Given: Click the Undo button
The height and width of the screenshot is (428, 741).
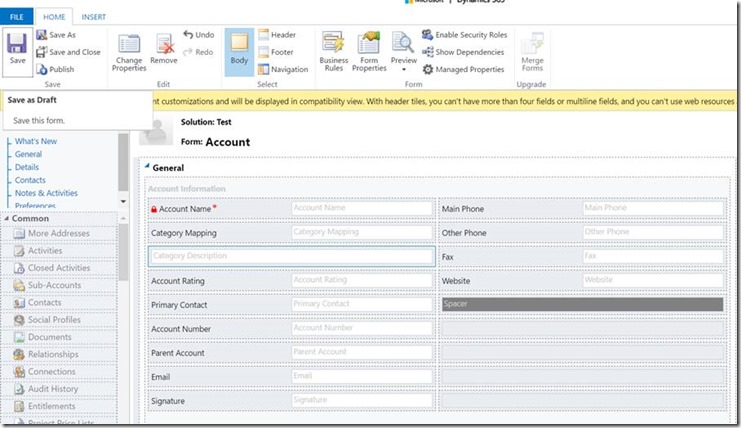Looking at the screenshot, I should click(198, 35).
